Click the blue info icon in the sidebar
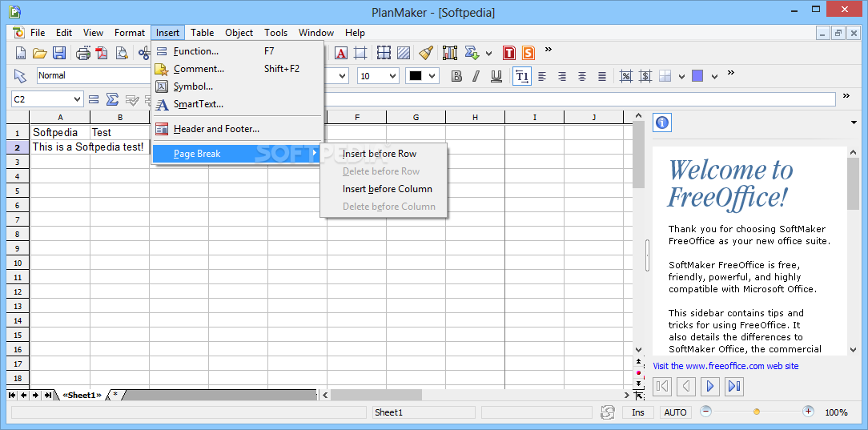 (662, 123)
